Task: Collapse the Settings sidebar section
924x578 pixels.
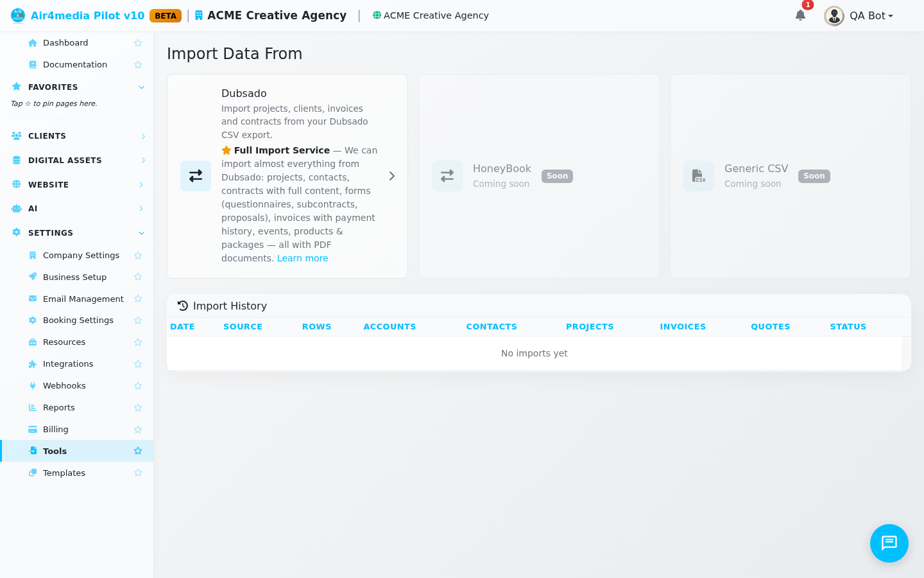Action: [77, 233]
